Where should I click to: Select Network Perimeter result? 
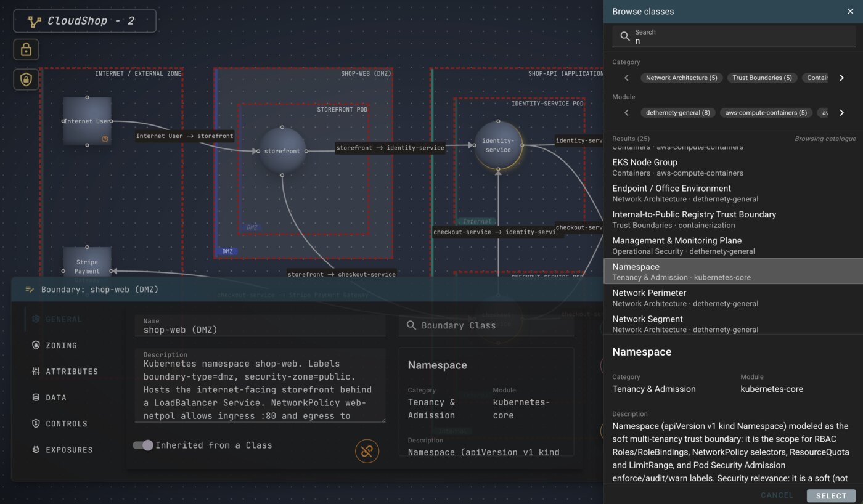(x=733, y=298)
